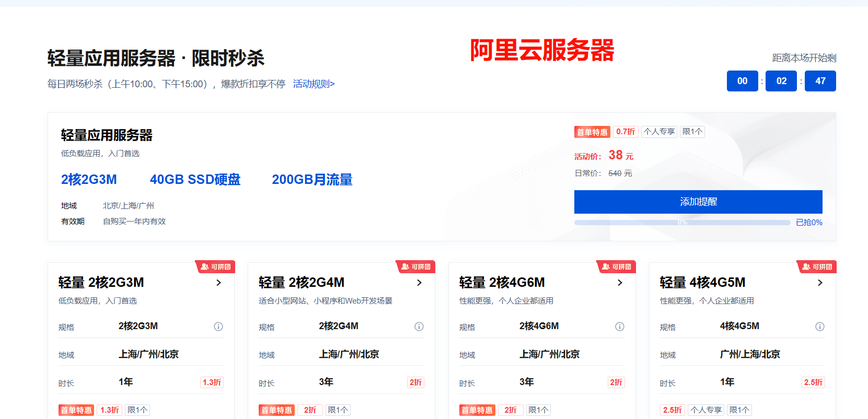The image size is (868, 419).
Task: Expand the 轻量 4核4G5M card chevron
Action: point(820,283)
